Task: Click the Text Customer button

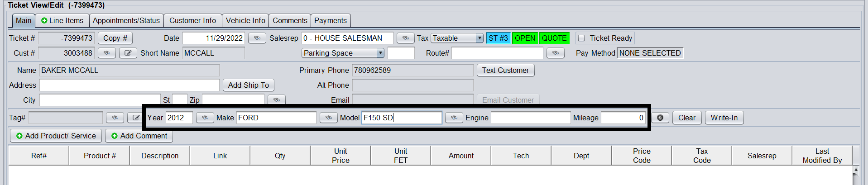Action: pyautogui.click(x=505, y=71)
